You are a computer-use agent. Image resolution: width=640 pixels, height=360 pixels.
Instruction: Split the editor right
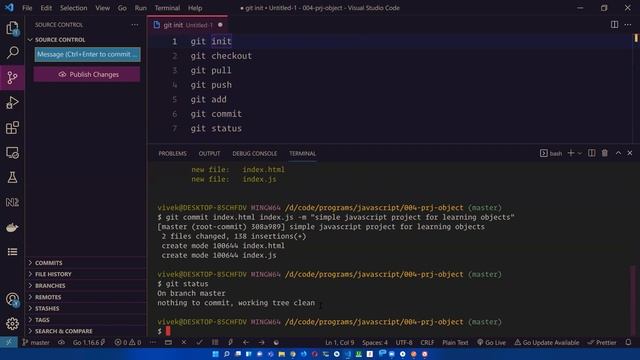pos(614,25)
